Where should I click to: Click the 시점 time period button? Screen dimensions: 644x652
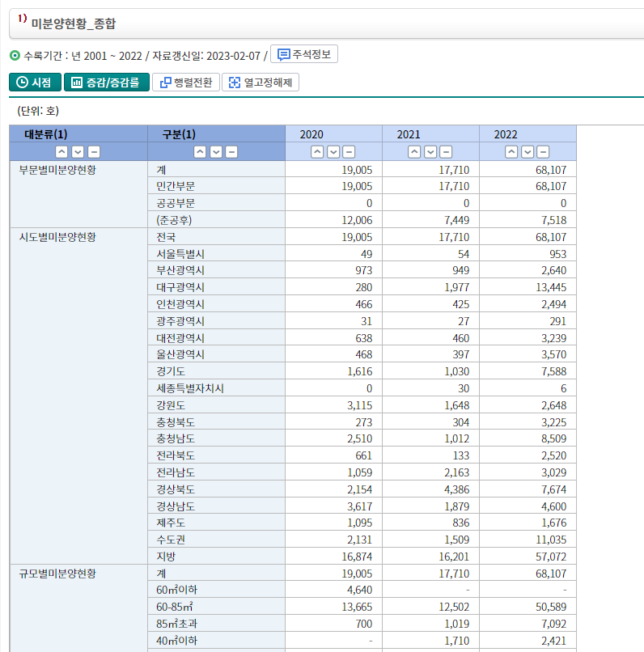[35, 83]
